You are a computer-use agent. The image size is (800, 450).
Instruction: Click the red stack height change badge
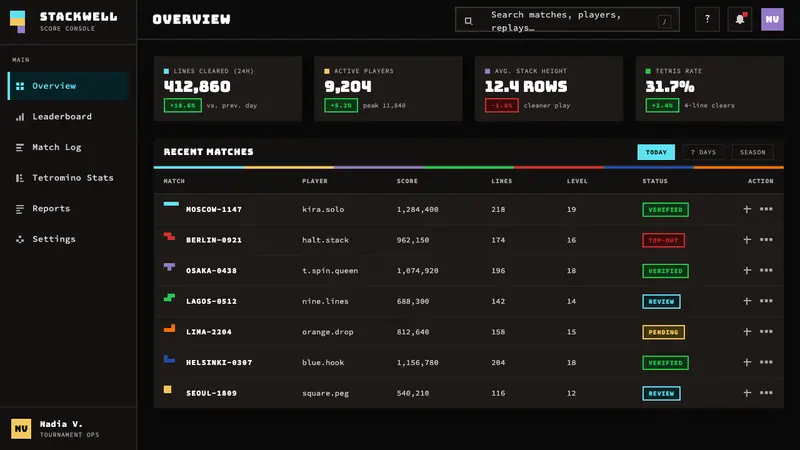[x=502, y=106]
